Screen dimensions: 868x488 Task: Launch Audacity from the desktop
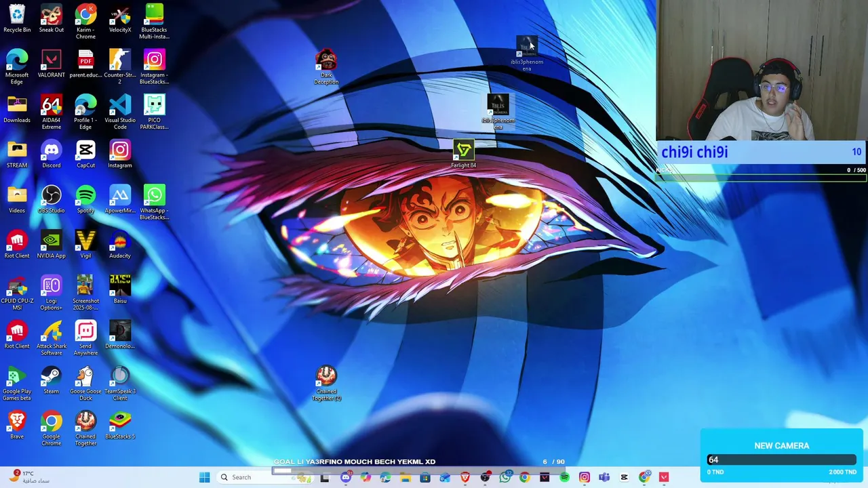tap(120, 245)
